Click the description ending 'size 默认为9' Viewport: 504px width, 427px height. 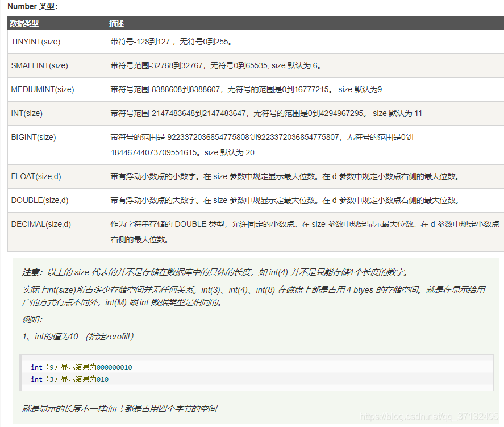coord(246,89)
